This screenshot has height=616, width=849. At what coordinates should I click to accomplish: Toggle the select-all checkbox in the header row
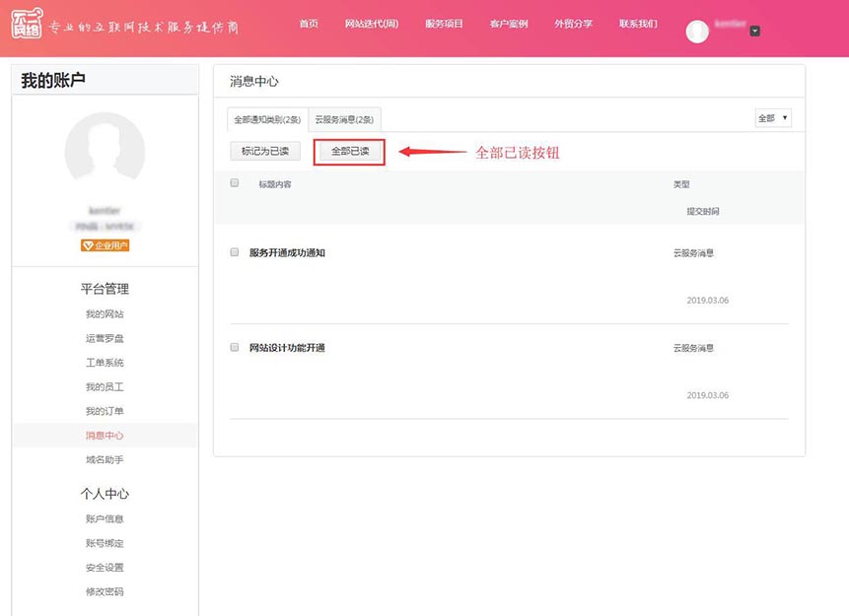click(x=235, y=183)
